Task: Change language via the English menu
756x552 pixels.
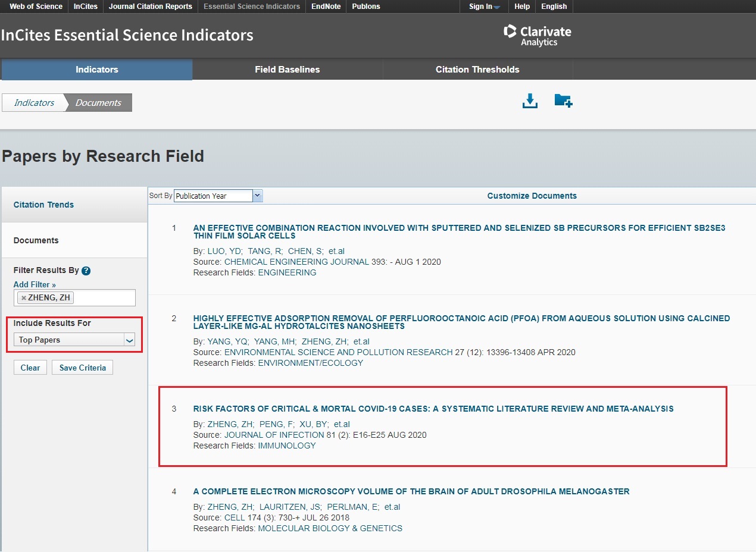Action: coord(554,7)
